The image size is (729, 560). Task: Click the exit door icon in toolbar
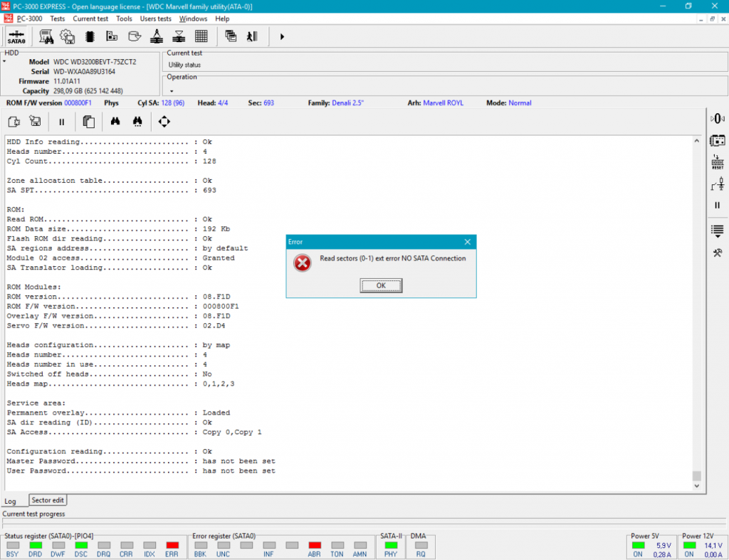(x=251, y=36)
